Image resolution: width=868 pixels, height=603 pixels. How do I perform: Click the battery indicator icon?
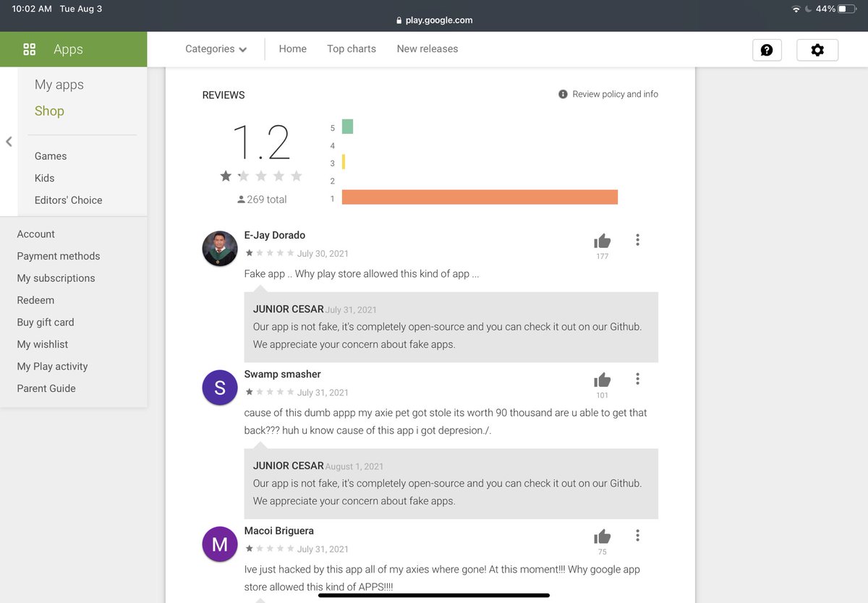coord(847,9)
